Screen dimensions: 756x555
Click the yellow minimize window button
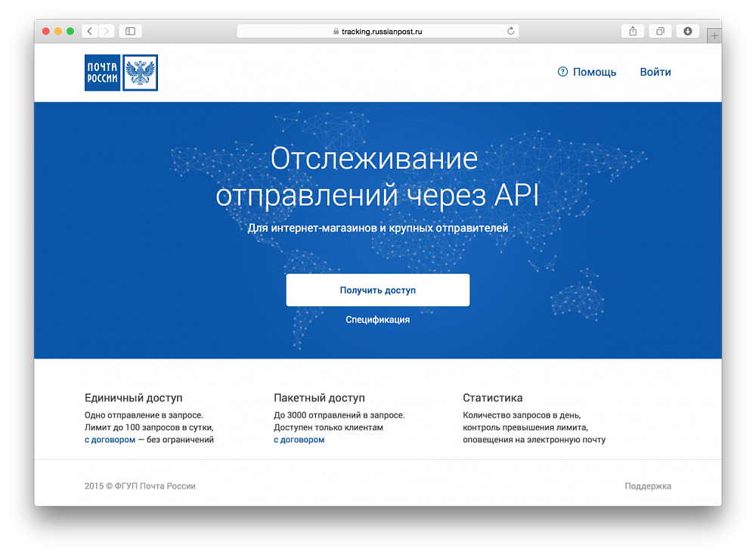tap(58, 31)
